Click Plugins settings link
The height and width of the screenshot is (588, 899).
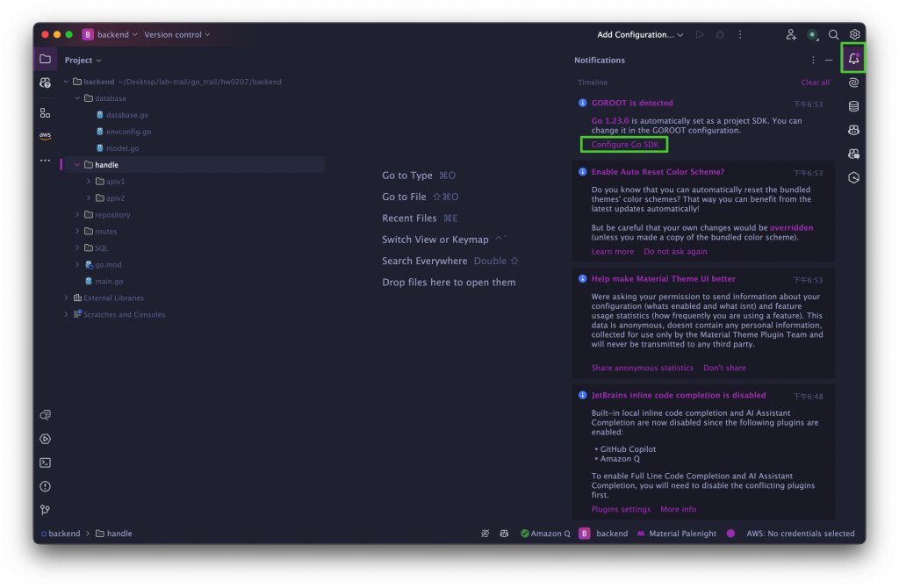pyautogui.click(x=621, y=509)
